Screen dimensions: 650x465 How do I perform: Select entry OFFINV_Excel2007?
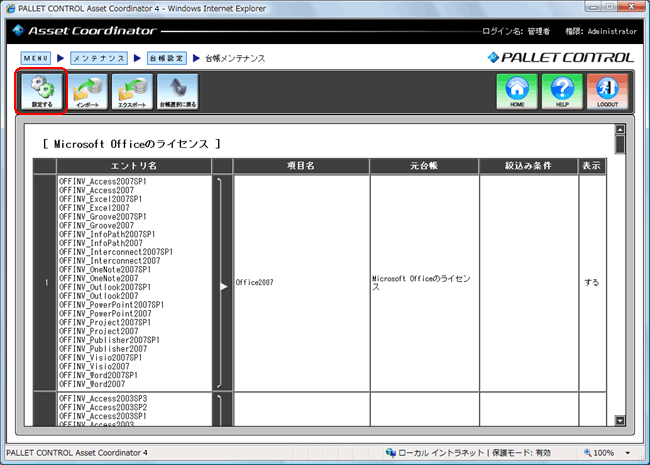point(94,208)
